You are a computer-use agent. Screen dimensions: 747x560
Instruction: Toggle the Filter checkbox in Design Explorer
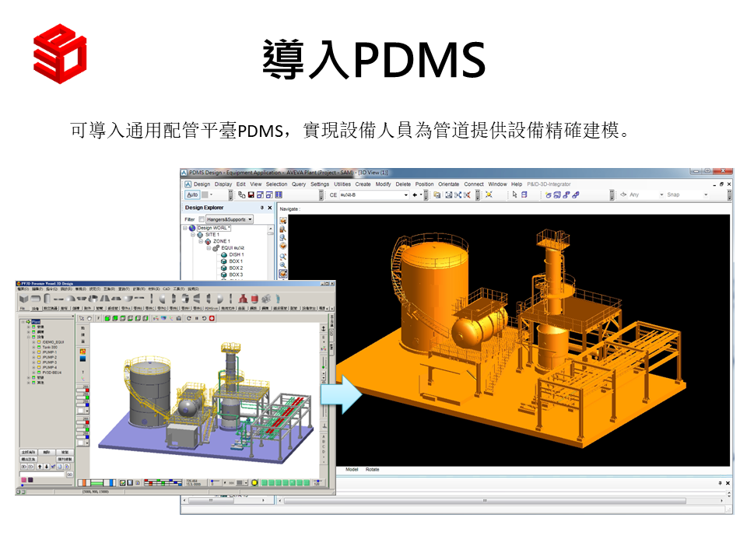click(202, 219)
